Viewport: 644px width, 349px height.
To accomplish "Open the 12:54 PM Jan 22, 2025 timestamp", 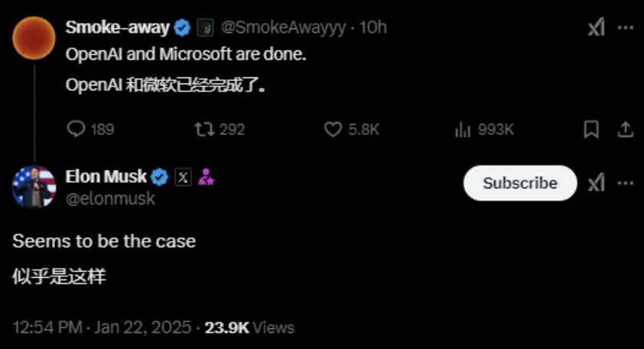I will (x=102, y=328).
